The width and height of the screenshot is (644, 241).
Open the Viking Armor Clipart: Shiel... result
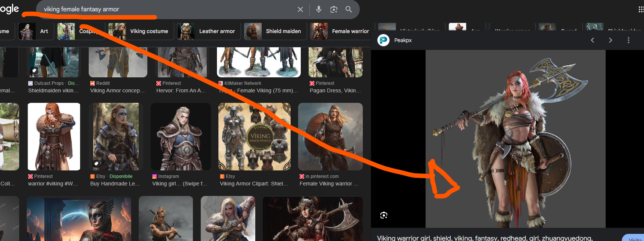[x=254, y=184]
